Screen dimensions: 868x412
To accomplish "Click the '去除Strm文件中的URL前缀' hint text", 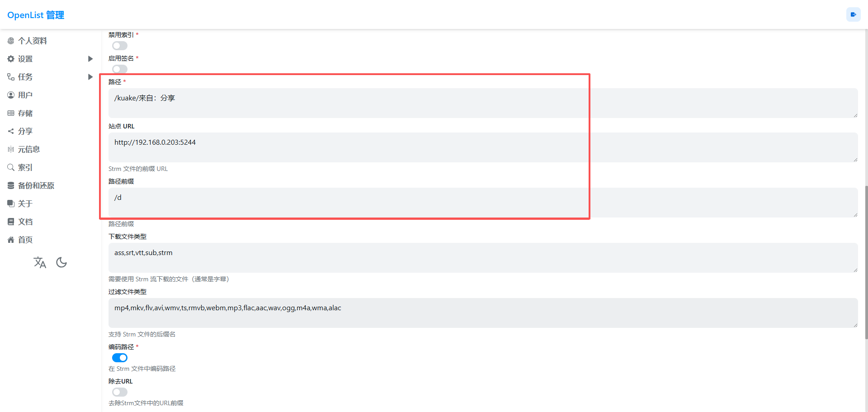I will [146, 403].
